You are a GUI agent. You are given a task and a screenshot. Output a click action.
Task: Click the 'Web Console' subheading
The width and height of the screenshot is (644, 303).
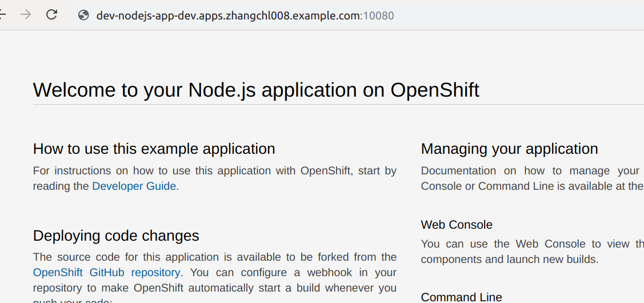457,225
